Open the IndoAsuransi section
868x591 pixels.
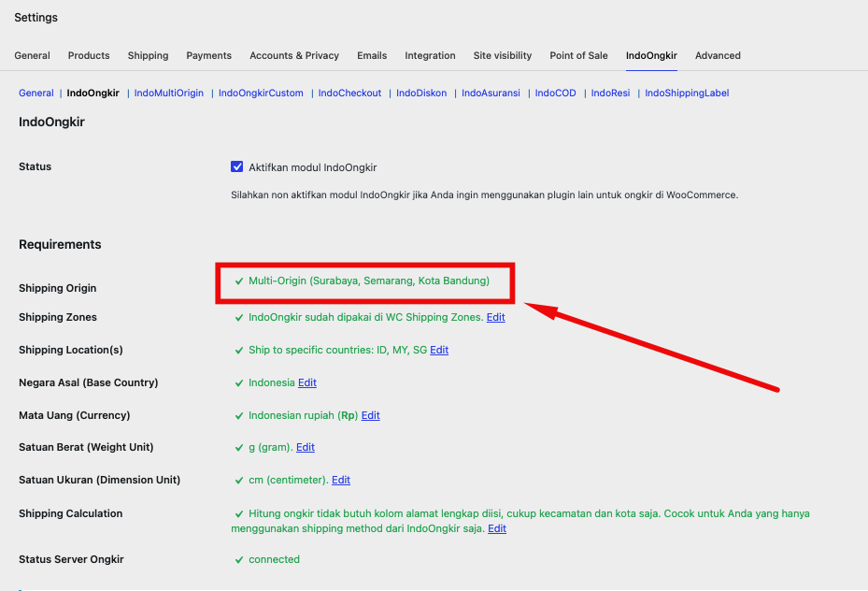pos(491,94)
